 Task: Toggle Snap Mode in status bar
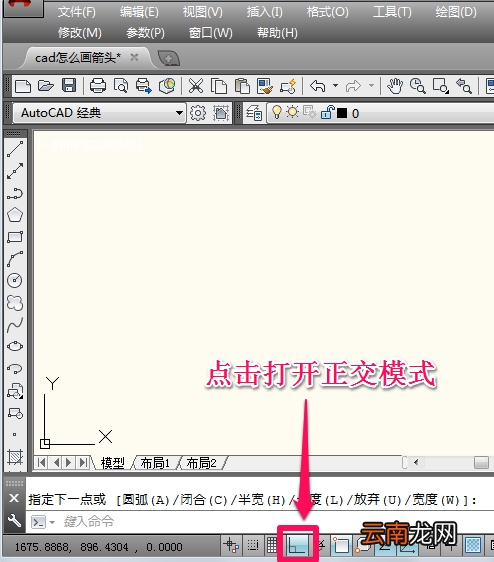(253, 546)
